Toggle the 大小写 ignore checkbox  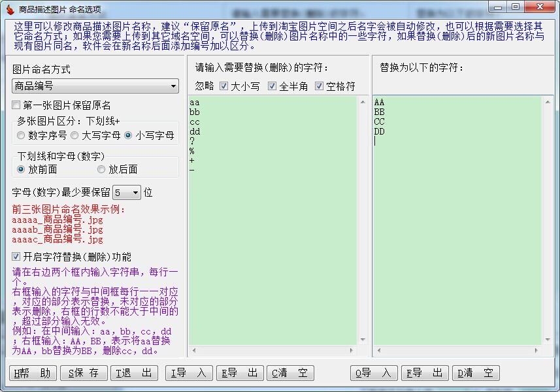pos(223,86)
